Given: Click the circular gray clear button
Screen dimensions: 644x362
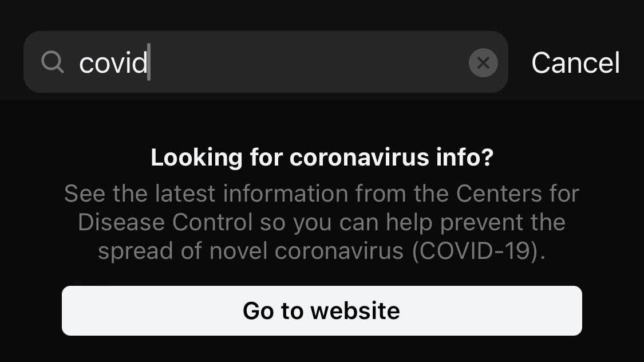Looking at the screenshot, I should pos(483,63).
